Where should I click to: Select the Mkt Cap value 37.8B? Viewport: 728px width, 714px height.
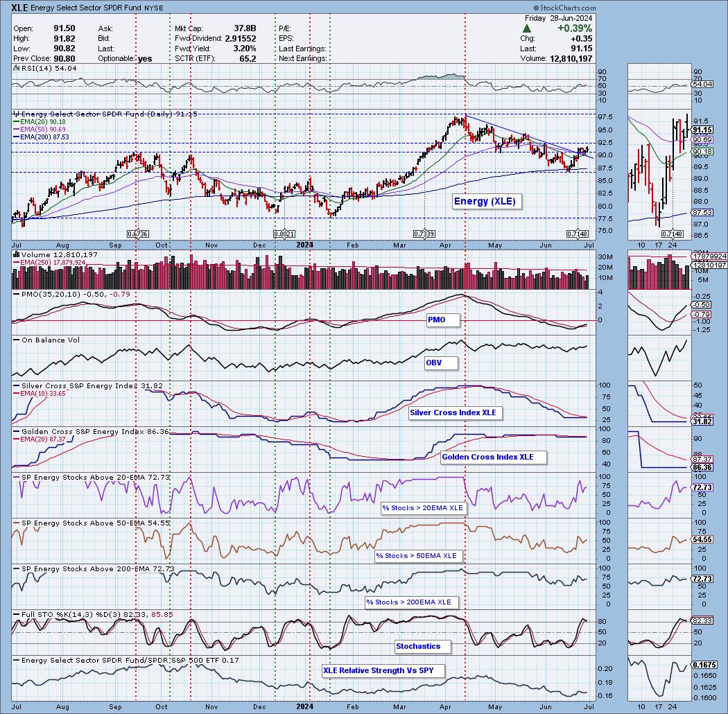(244, 28)
